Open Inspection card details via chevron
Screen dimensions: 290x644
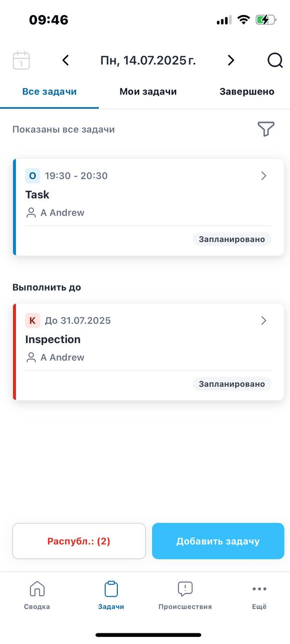coord(263,320)
